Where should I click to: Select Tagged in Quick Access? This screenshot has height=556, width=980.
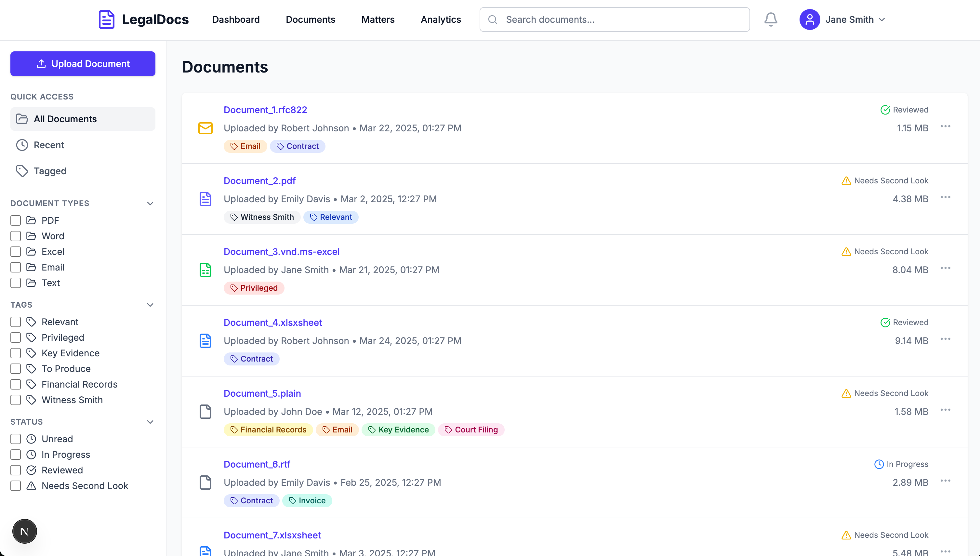tap(83, 171)
